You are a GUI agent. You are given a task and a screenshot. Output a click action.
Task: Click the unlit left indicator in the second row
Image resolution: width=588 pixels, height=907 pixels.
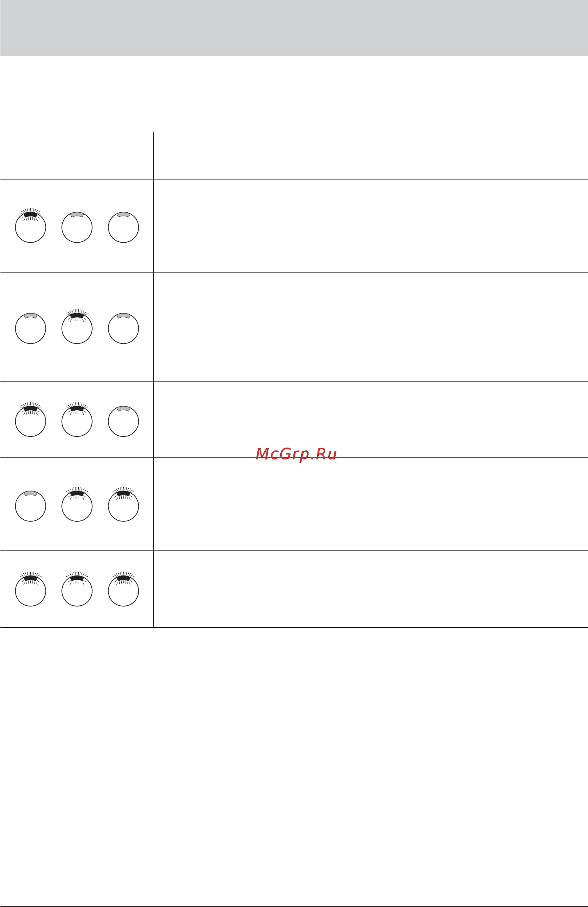(x=30, y=328)
